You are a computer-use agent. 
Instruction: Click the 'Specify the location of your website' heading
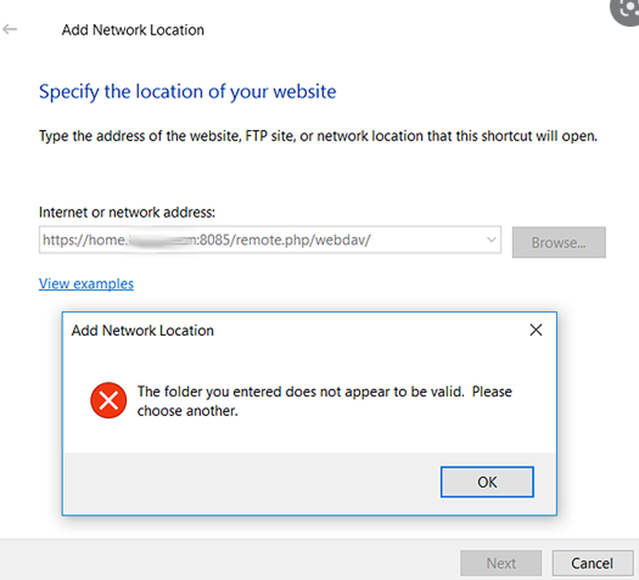click(187, 92)
